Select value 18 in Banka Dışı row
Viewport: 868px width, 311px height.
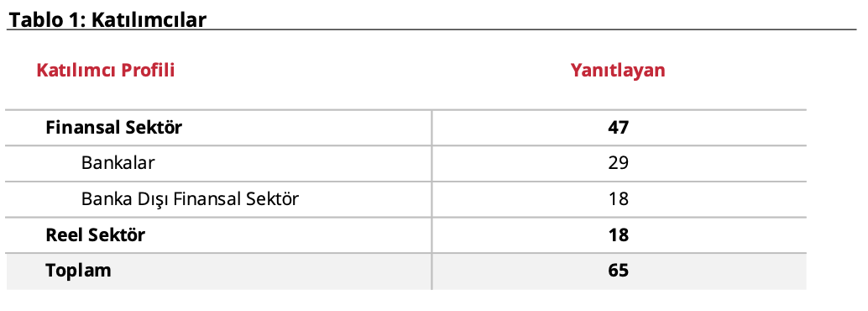point(618,198)
